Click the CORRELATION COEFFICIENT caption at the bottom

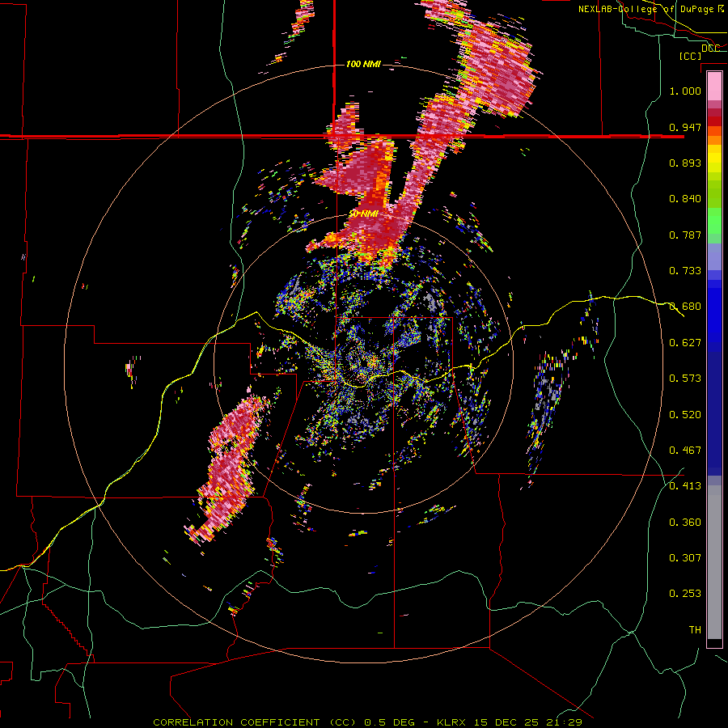click(x=367, y=722)
